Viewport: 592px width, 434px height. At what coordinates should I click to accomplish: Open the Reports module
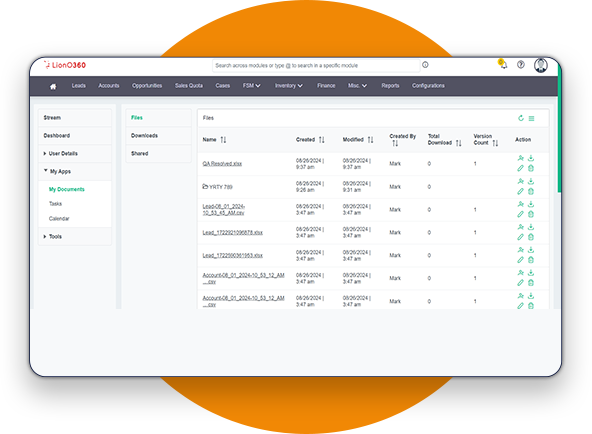[x=390, y=86]
